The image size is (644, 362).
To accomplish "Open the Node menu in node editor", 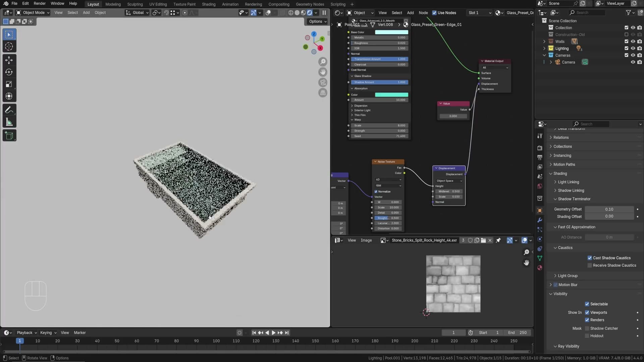I will 423,13.
